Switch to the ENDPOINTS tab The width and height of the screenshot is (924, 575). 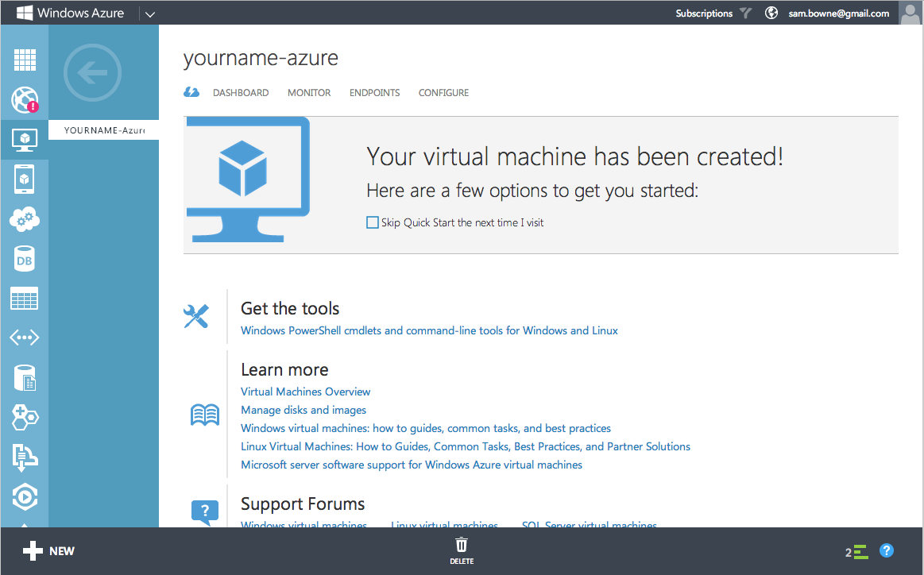(x=375, y=92)
